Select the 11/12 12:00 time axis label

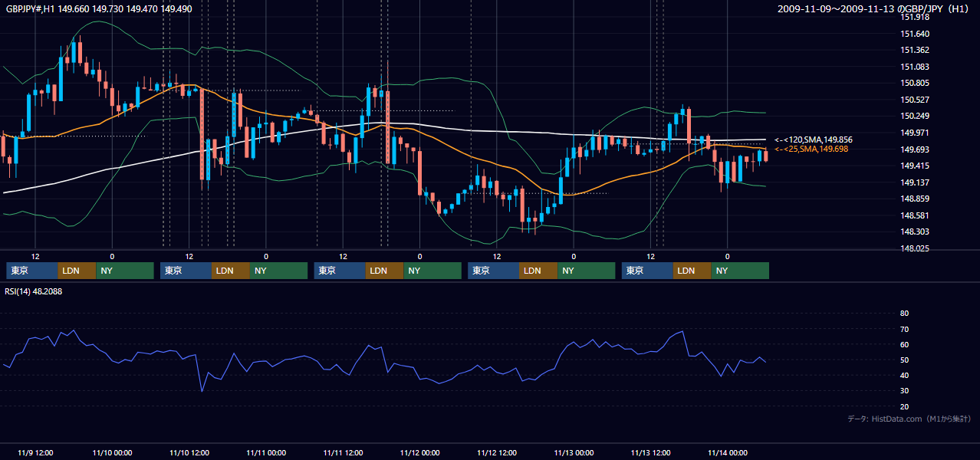tap(497, 452)
